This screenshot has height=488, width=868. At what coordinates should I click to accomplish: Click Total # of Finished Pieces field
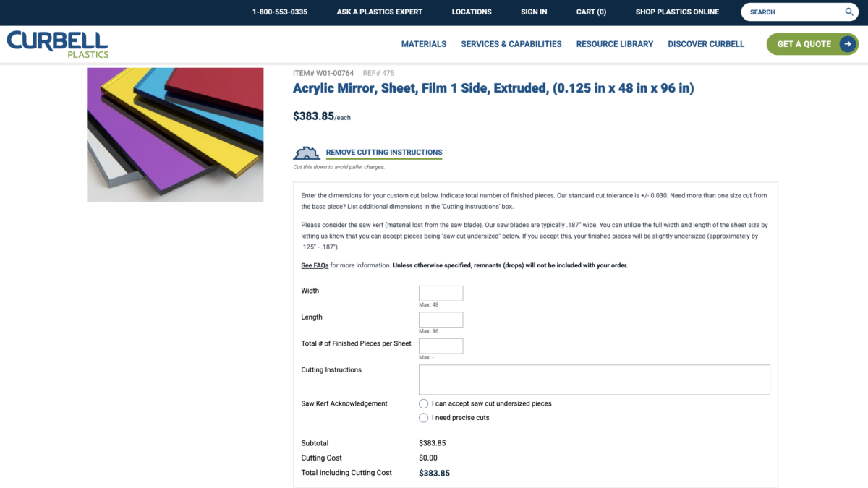point(441,346)
